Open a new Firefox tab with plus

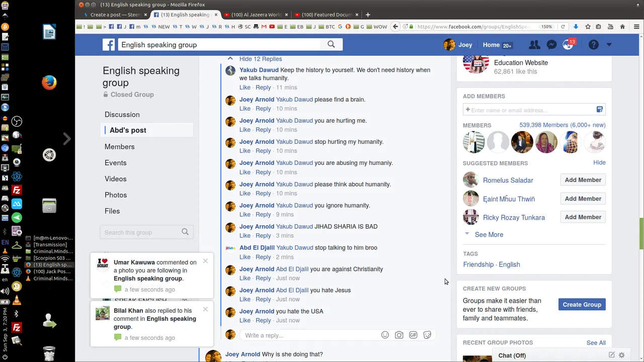tap(368, 15)
